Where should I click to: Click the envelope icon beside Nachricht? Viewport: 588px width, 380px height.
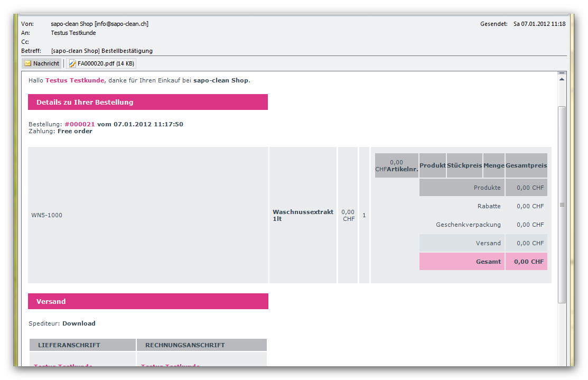[28, 63]
